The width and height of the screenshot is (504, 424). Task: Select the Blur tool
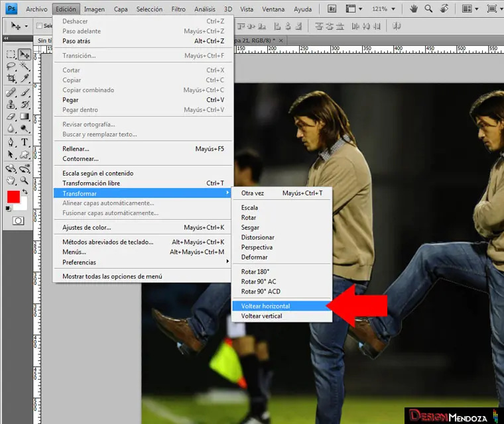click(x=11, y=129)
